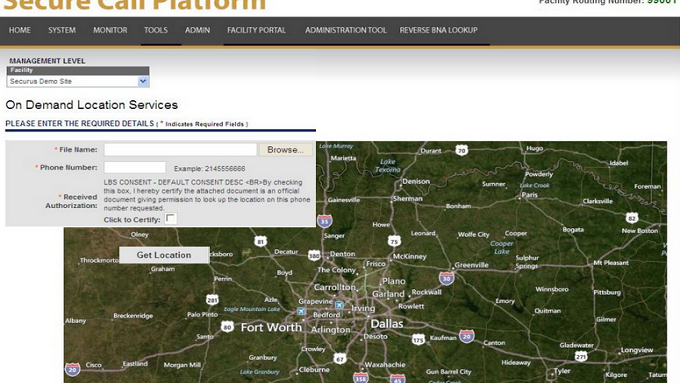Click US 271 shield near Gladewater

click(581, 356)
